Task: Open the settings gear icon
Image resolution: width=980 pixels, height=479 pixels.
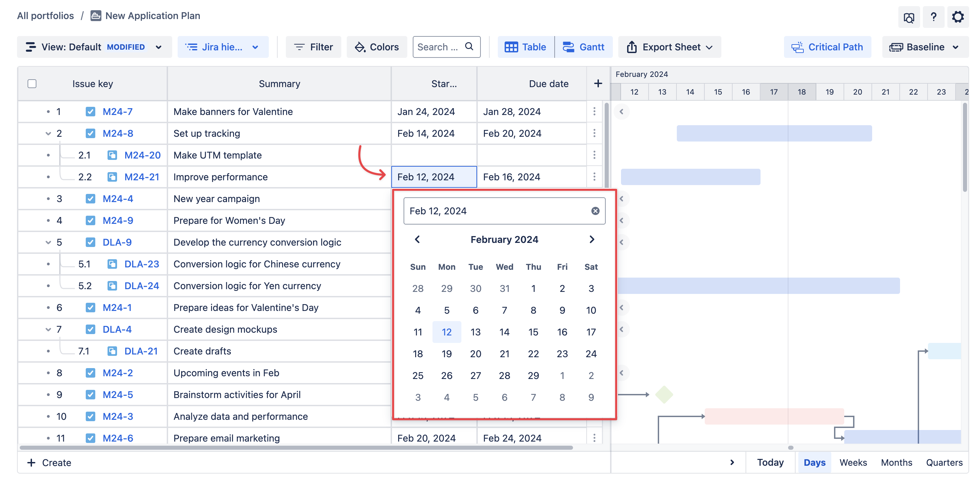Action: (x=957, y=17)
